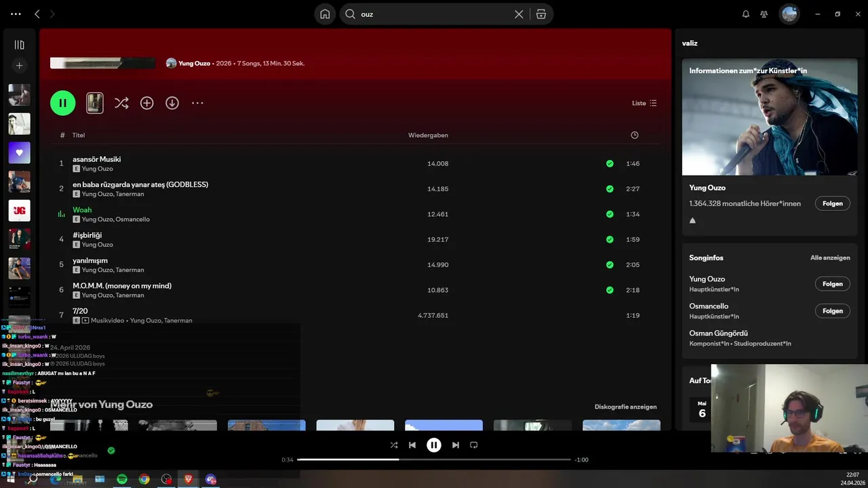Pause playback in the bottom player

click(434, 445)
